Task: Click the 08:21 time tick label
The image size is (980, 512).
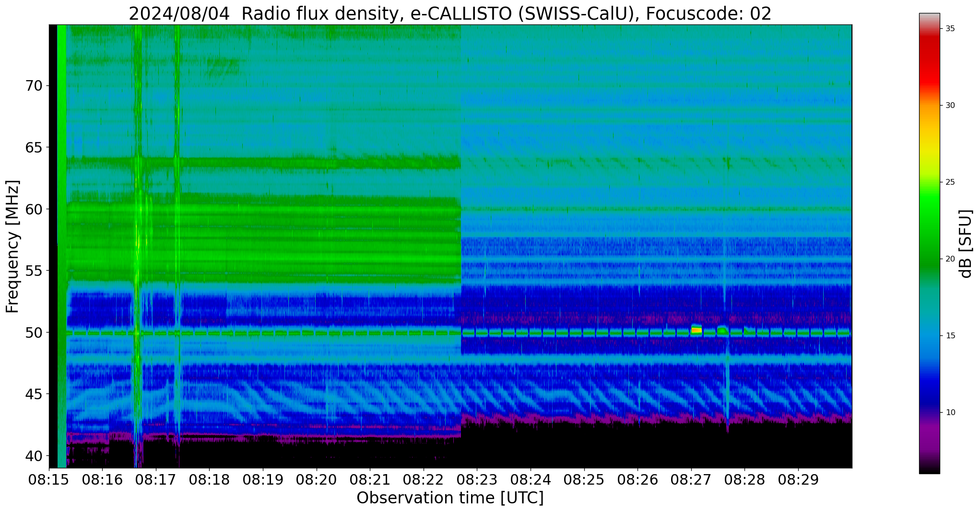Action: tap(370, 479)
